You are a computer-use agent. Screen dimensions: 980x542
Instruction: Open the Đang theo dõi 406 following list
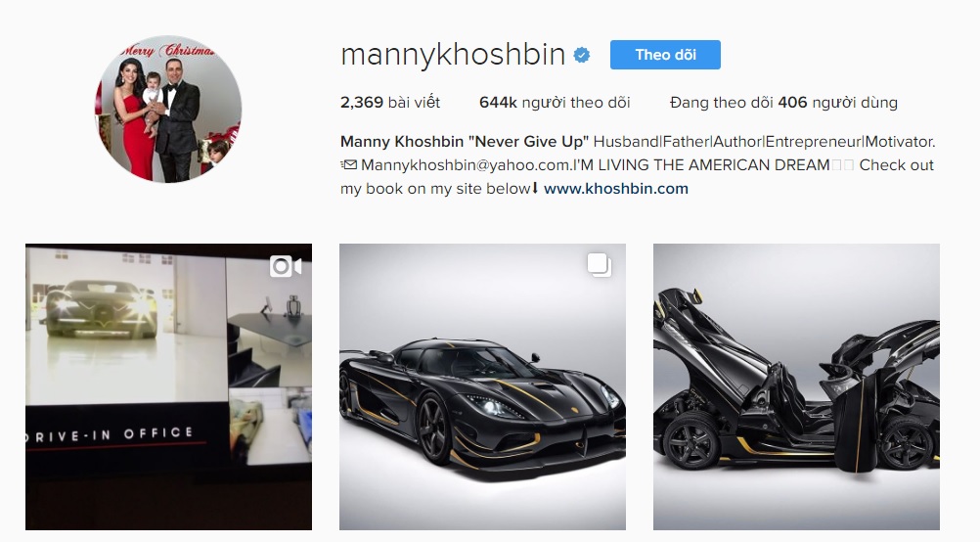point(783,103)
